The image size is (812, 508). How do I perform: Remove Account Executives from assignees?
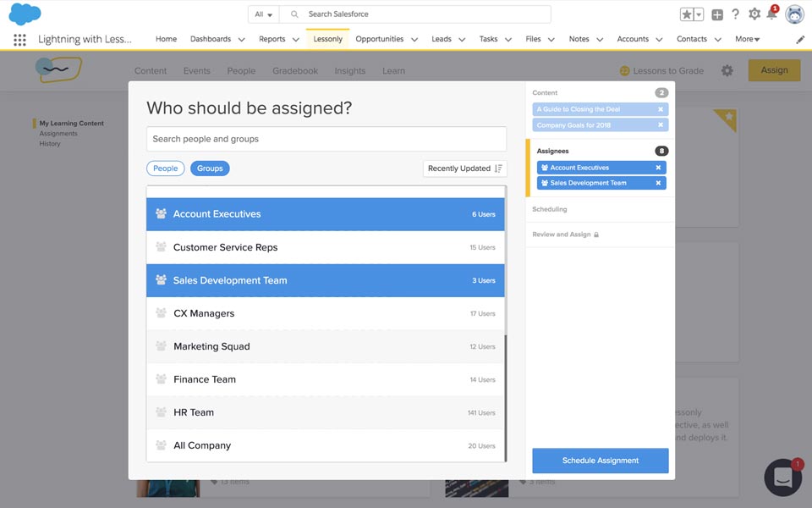pyautogui.click(x=658, y=168)
